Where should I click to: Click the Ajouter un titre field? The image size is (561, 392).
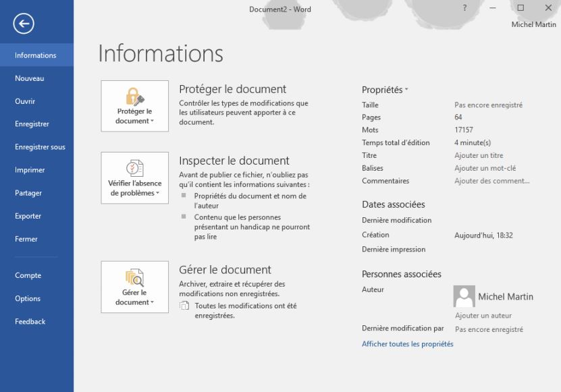click(x=478, y=156)
